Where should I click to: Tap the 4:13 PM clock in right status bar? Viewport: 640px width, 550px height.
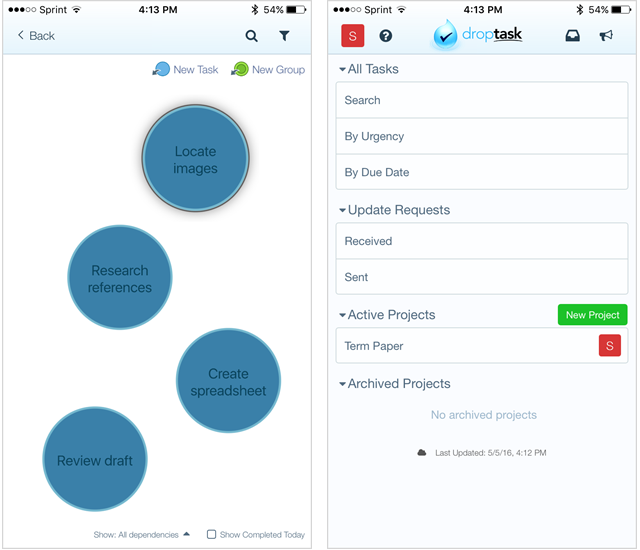click(x=482, y=9)
